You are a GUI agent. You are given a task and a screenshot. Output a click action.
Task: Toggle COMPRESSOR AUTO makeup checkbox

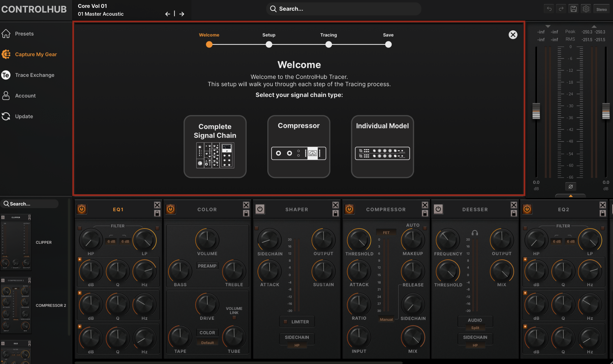tap(425, 228)
